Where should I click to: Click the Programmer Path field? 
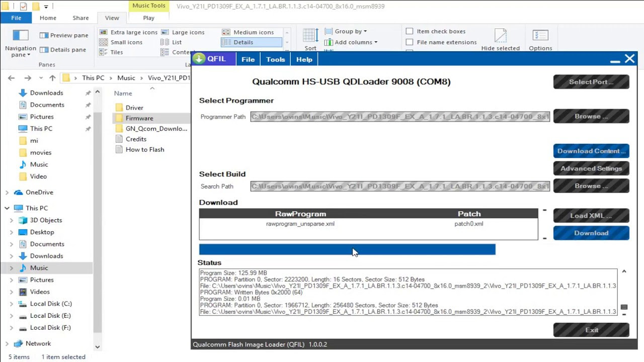(x=400, y=117)
